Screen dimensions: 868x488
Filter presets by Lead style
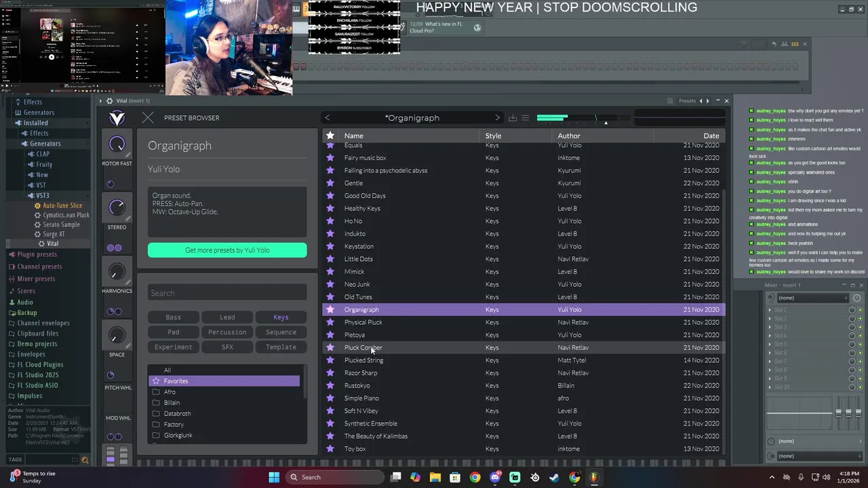pyautogui.click(x=227, y=317)
